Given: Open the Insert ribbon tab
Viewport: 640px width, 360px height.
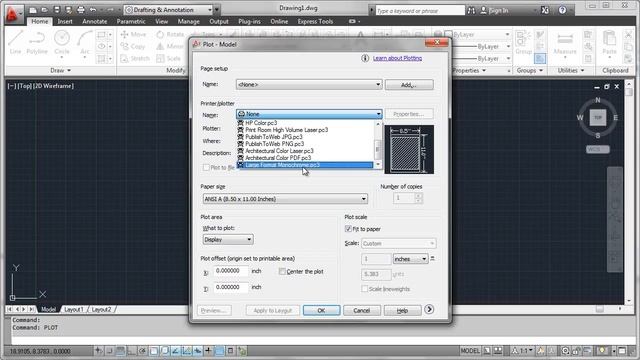Looking at the screenshot, I should click(65, 21).
